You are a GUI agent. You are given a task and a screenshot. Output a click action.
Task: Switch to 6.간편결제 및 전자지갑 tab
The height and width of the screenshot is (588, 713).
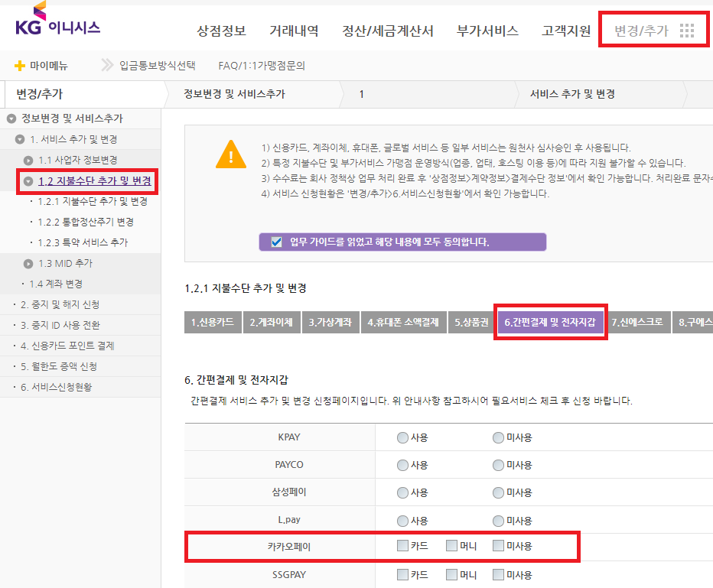550,322
